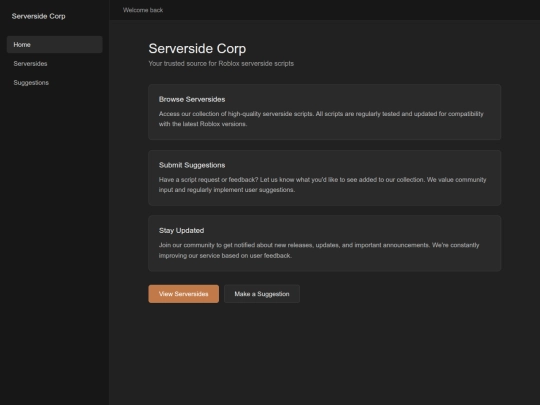Open the Home sidebar item
540x405 pixels.
[54, 44]
